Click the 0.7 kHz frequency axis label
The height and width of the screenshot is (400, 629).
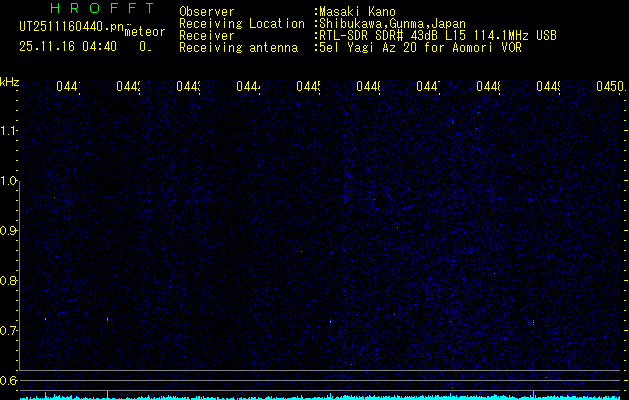tap(10, 331)
